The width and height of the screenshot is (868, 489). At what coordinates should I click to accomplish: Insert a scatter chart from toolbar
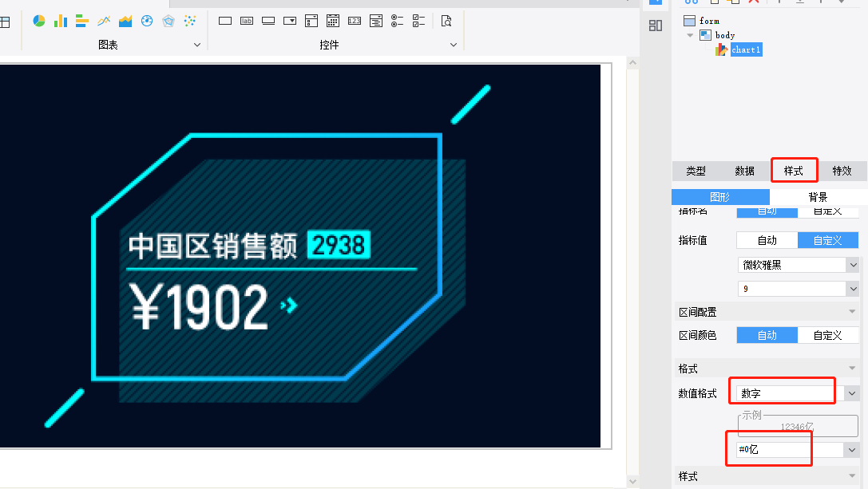coord(190,21)
